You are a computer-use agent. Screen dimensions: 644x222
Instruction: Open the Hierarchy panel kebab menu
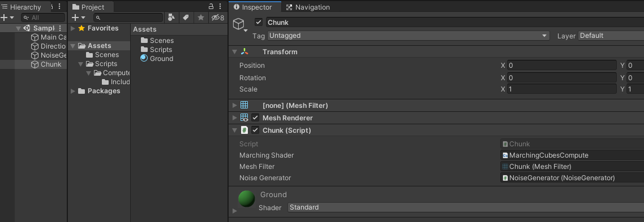(59, 7)
